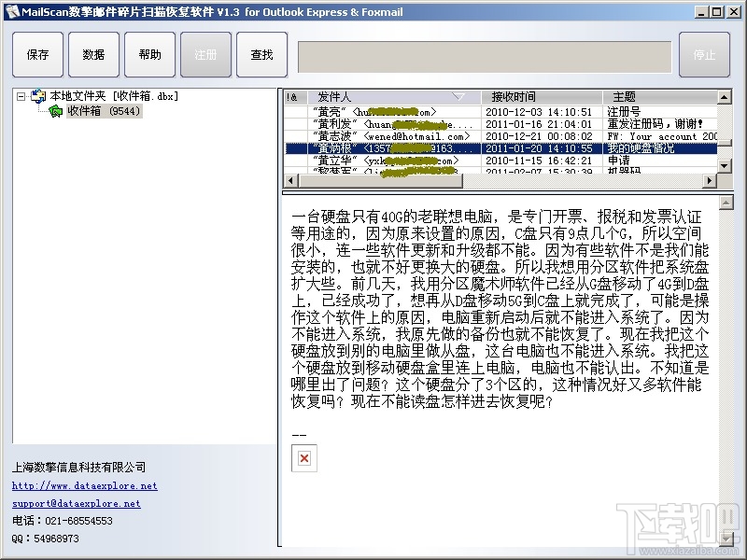The height and width of the screenshot is (560, 747).
Task: Click the MailScan title bar app icon
Action: point(12,11)
